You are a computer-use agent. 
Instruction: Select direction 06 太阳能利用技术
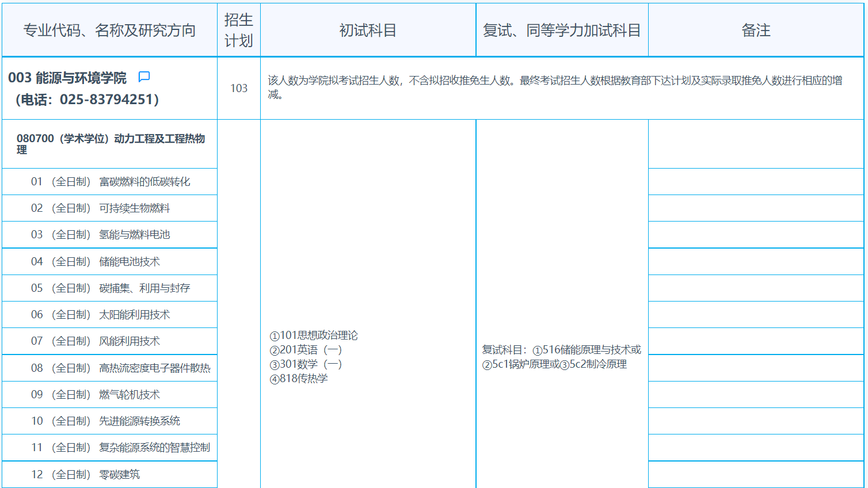(110, 315)
